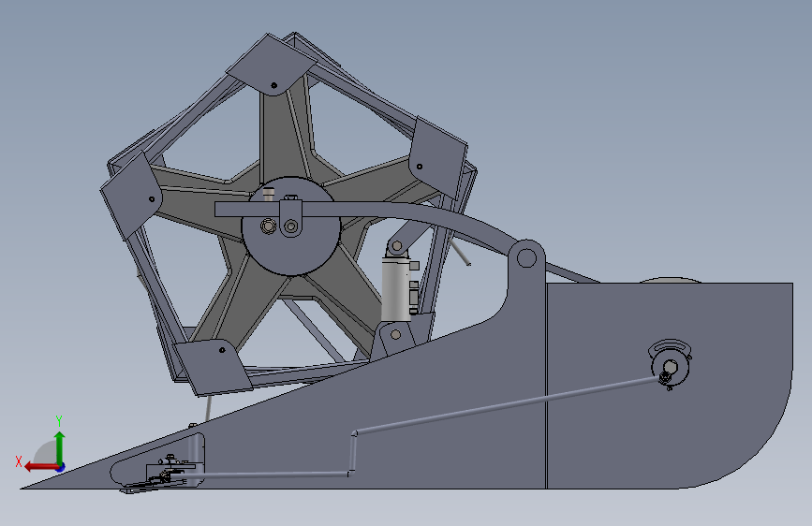Screen dimensions: 812x526
Task: Click the blue Z axis dot of the triad
Action: [x=61, y=467]
